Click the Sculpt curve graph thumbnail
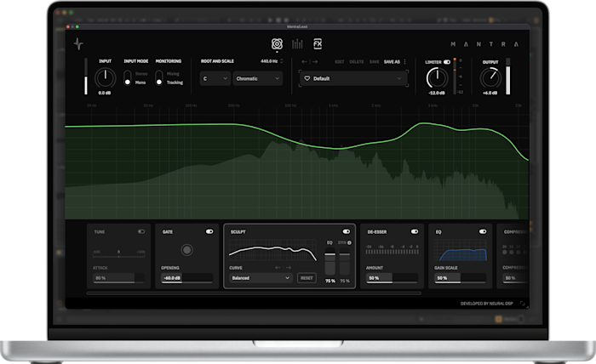Screen dimensions: 596x364 click(273, 251)
